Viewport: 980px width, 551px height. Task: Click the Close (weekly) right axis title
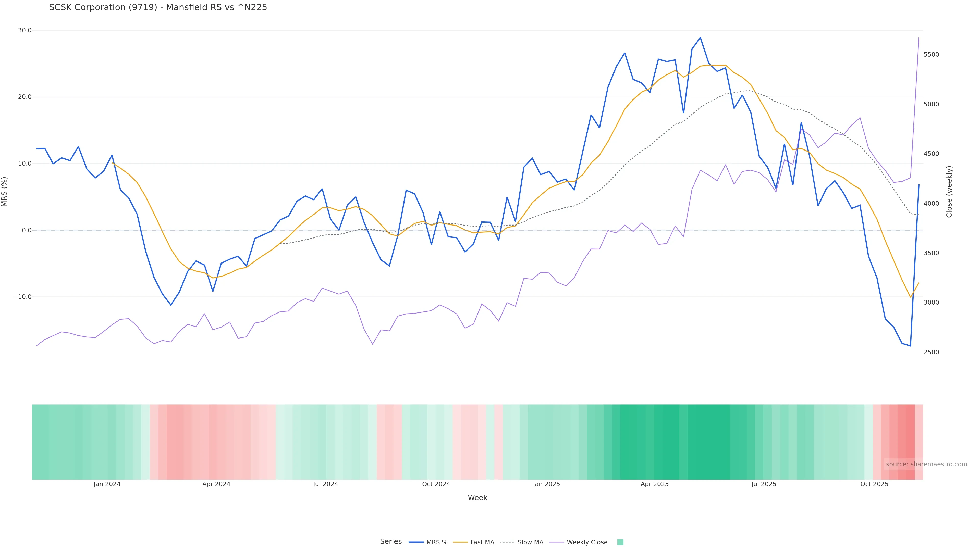pyautogui.click(x=949, y=192)
